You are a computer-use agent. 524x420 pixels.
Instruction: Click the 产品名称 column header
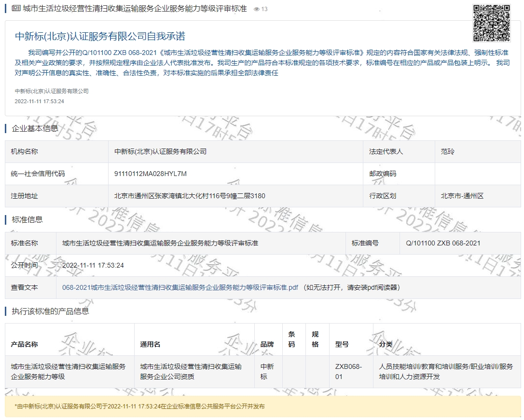click(24, 344)
